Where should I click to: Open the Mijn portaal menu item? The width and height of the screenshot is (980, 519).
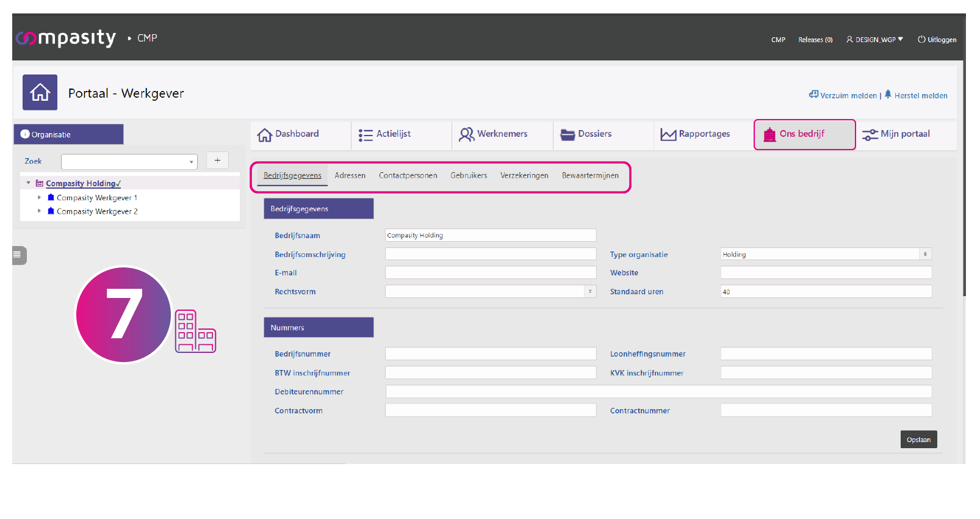tap(906, 135)
